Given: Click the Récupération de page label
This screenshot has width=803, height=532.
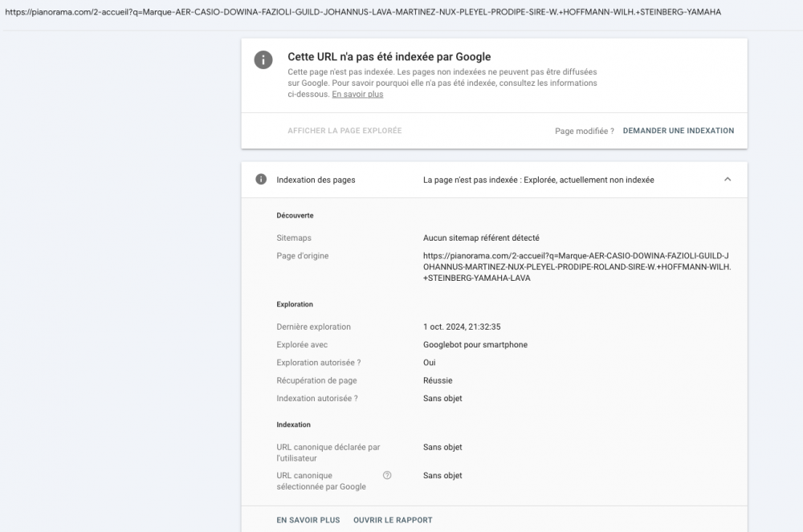Looking at the screenshot, I should click(316, 380).
